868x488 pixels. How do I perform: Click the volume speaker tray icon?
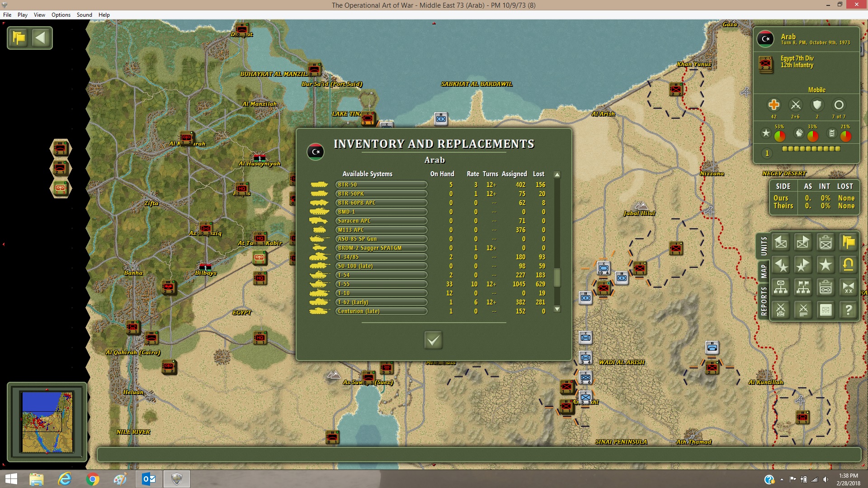(x=826, y=479)
